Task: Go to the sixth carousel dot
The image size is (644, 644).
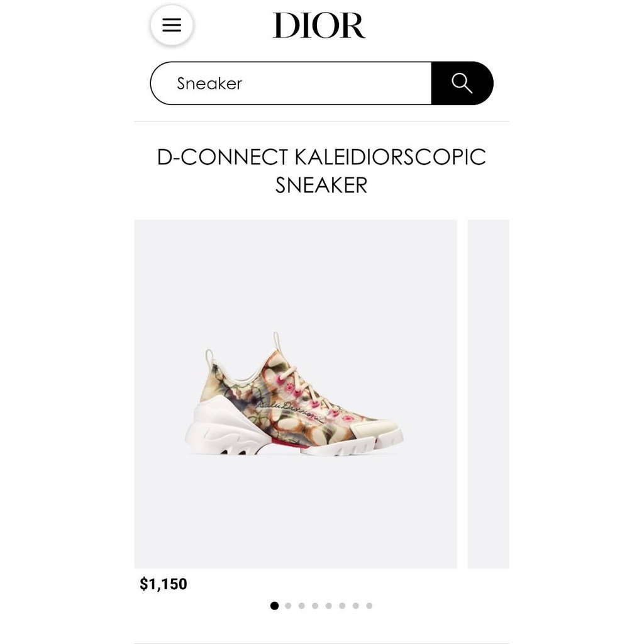Action: (x=342, y=606)
